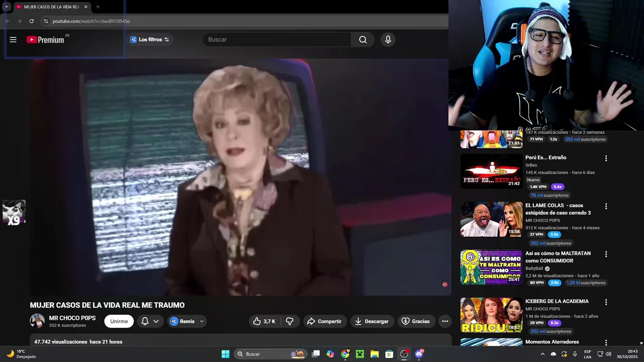Open Task View on taskbar
The image size is (644, 362).
tap(315, 354)
